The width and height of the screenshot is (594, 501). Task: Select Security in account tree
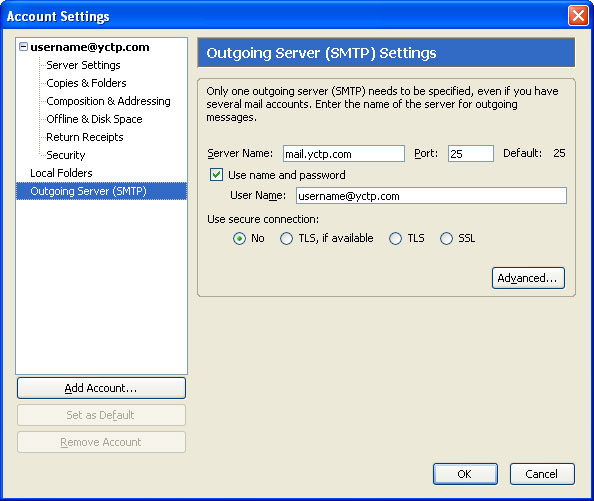click(66, 155)
